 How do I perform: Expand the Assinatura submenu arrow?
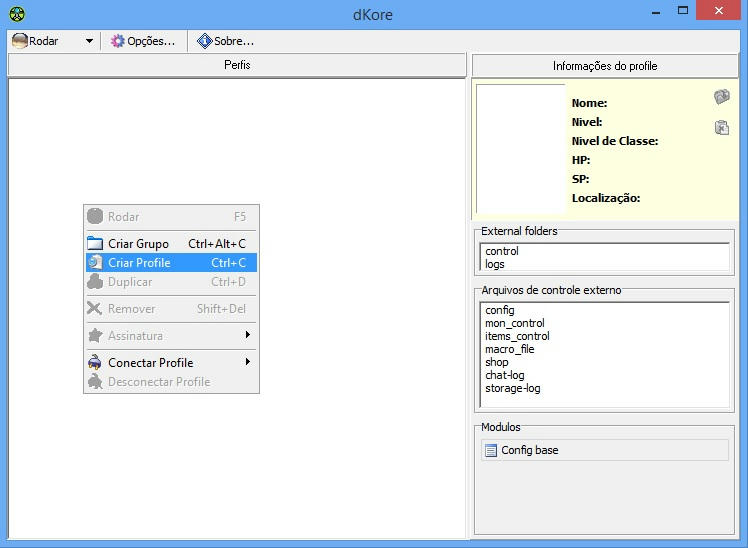click(247, 335)
